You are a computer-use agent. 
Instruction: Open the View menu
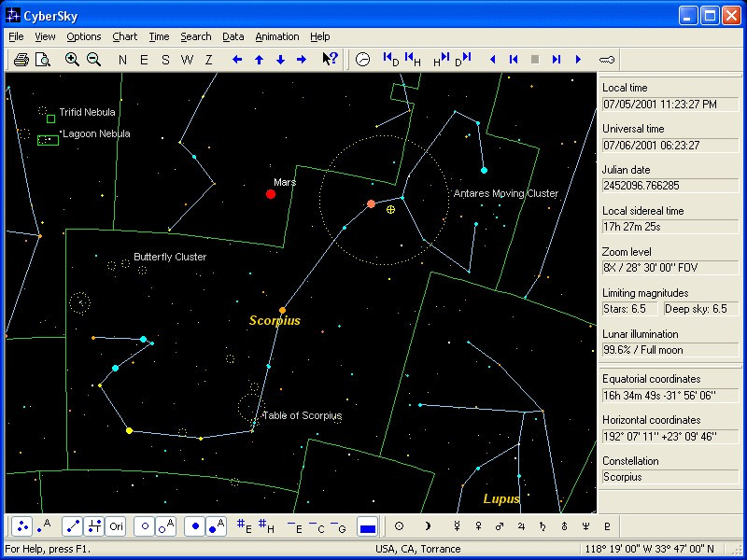click(x=45, y=36)
